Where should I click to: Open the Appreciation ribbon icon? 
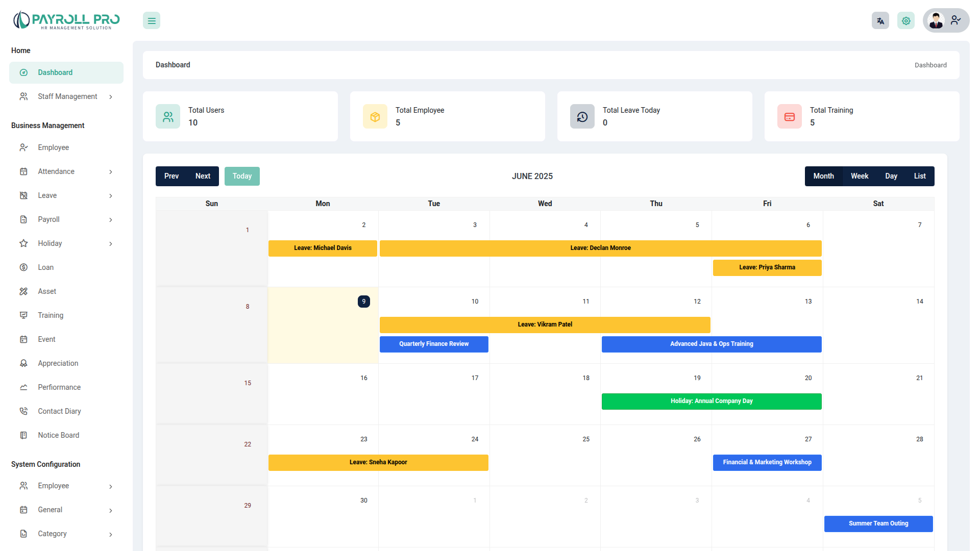pyautogui.click(x=23, y=363)
